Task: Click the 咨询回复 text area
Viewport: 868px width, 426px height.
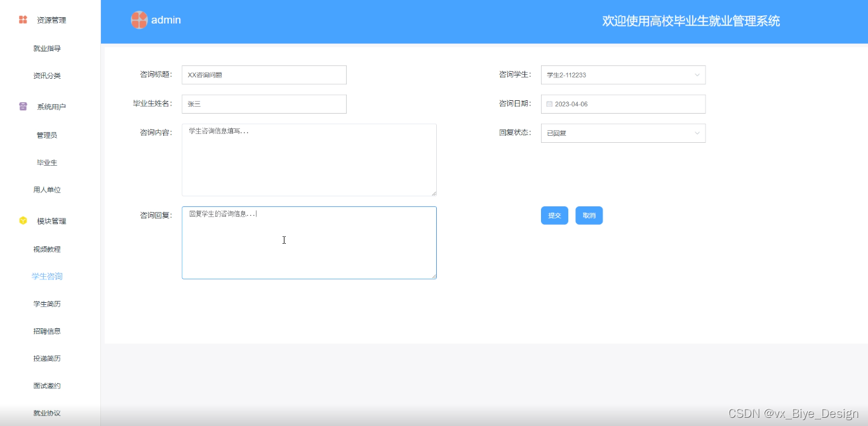Action: click(309, 243)
